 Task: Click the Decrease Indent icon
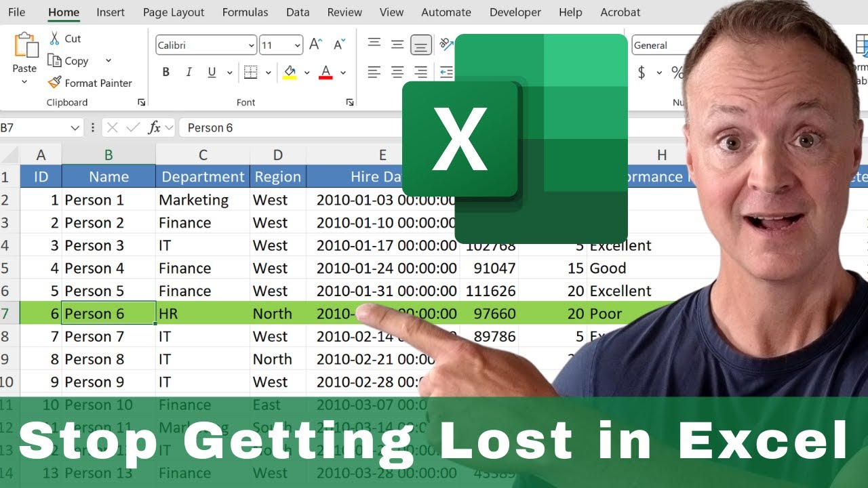point(446,72)
